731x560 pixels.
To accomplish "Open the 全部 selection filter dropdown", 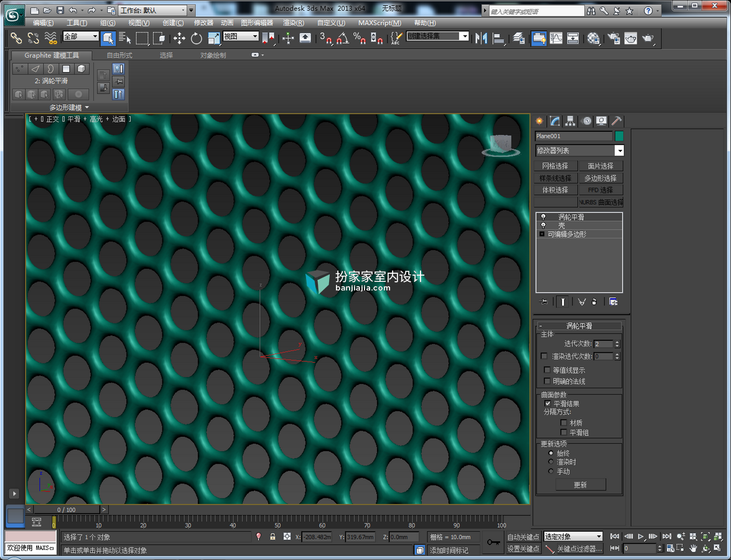I will [81, 36].
